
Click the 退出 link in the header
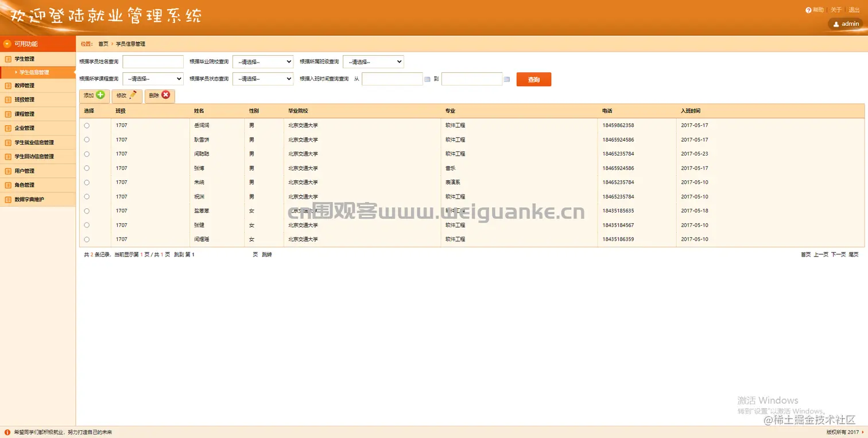(854, 10)
